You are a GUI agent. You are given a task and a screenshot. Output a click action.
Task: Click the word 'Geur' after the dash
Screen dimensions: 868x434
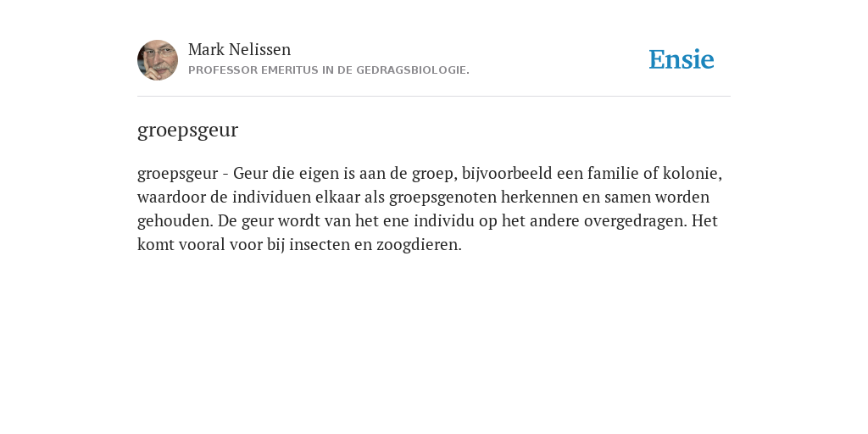[246, 173]
